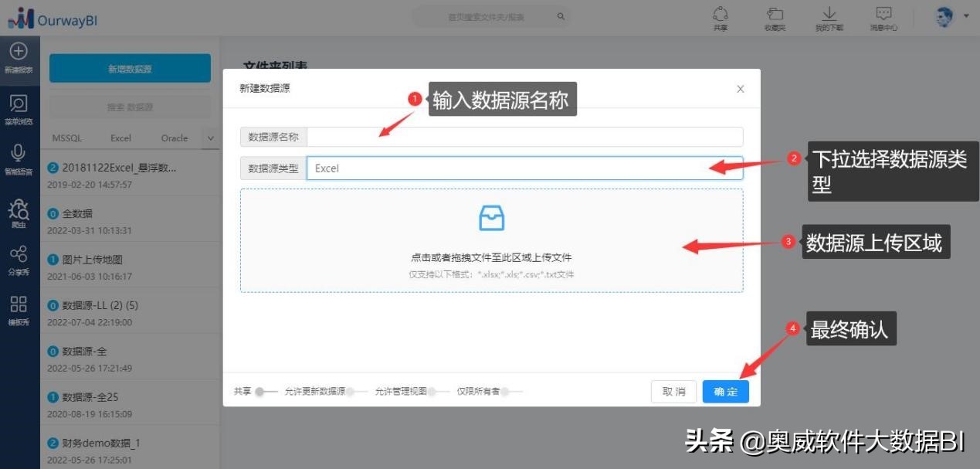Toggle the 共享 switch
The image size is (980, 469).
coord(266,392)
